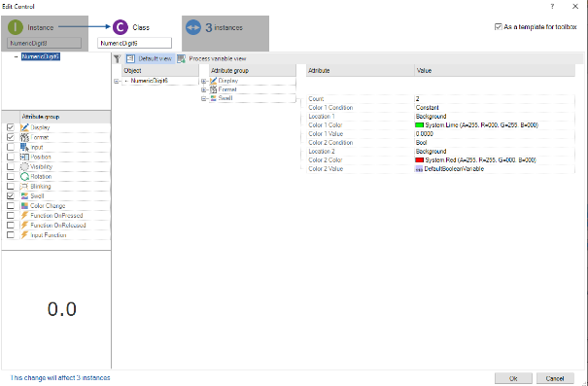The image size is (588, 386).
Task: Enable the Position attribute group checkbox
Action: point(11,157)
